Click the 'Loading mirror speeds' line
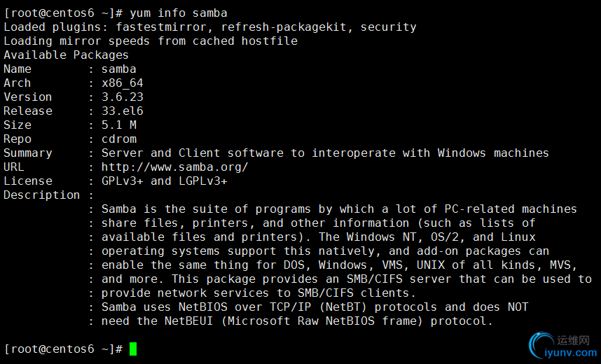Viewport: 601px width, 364px height. coord(151,41)
